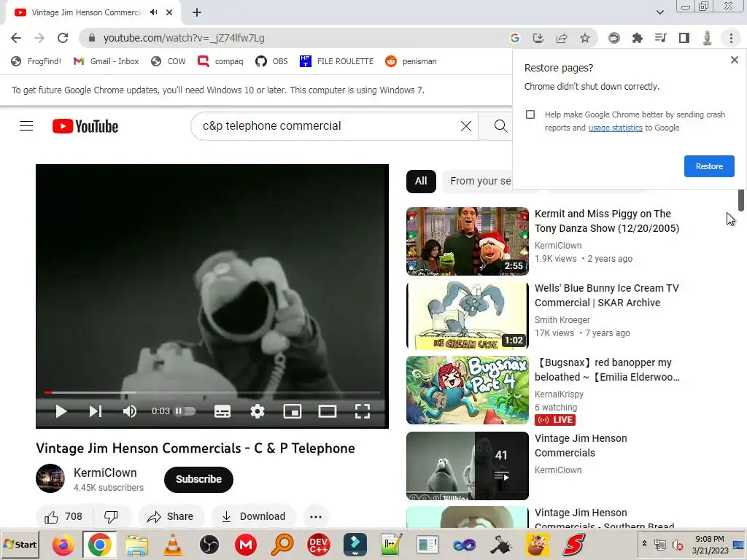Image resolution: width=747 pixels, height=560 pixels.
Task: Open the Bugsnax live stream thumbnail
Action: [x=468, y=390]
